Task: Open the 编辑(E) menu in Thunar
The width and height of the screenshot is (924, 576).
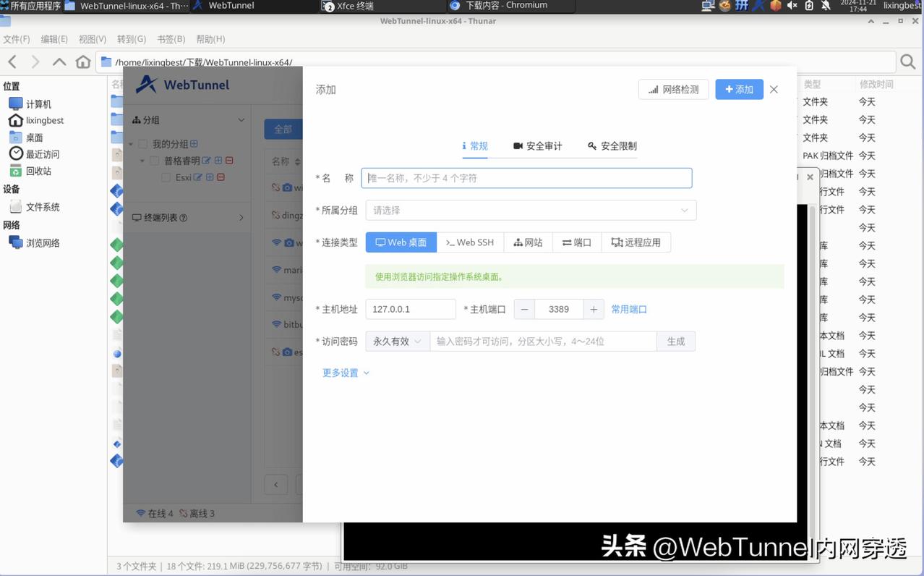Action: click(54, 39)
